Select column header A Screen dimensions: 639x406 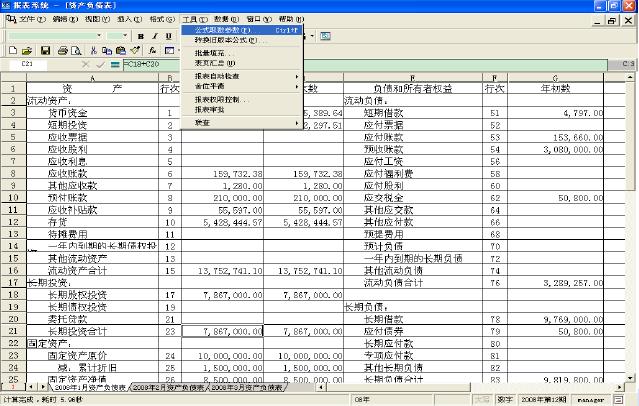pos(93,77)
